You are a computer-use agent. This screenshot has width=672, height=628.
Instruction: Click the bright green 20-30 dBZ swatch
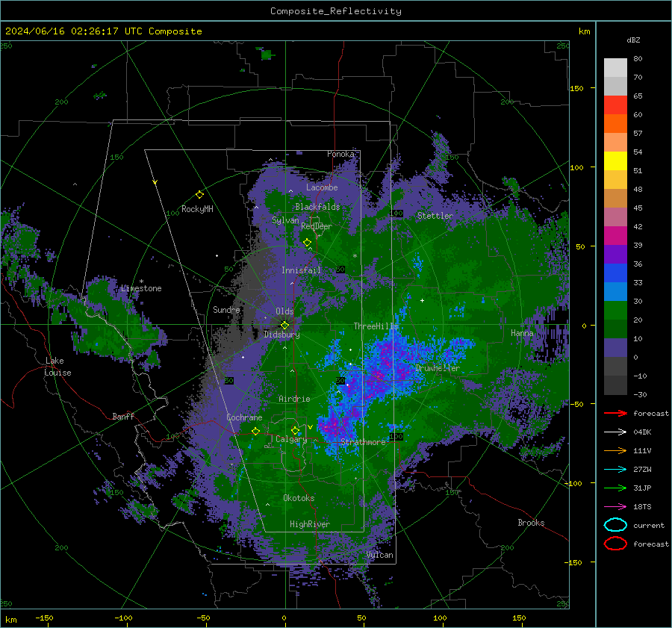(615, 311)
